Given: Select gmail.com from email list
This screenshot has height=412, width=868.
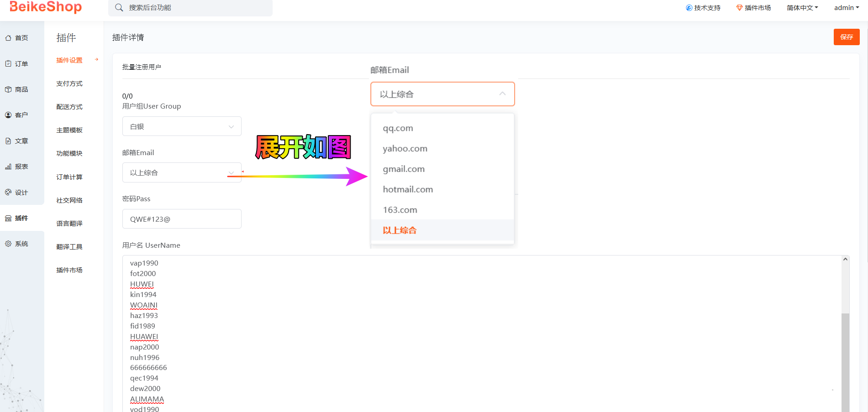Looking at the screenshot, I should (404, 169).
